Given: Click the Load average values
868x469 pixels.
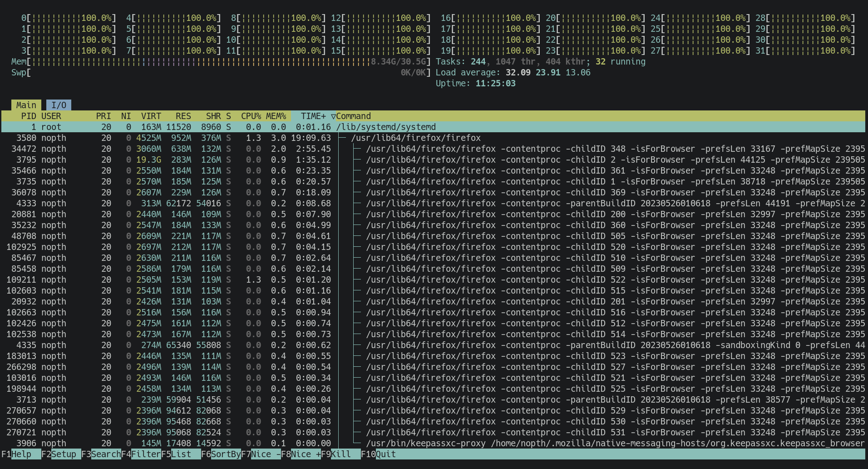Looking at the screenshot, I should click(x=548, y=72).
